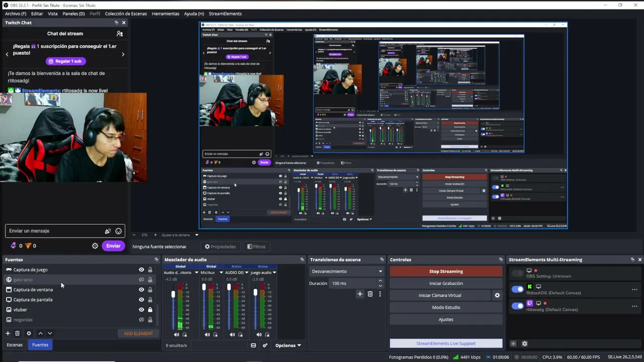Expand the AUDIO DIS channel menu
This screenshot has height=362, width=644.
tap(247, 273)
